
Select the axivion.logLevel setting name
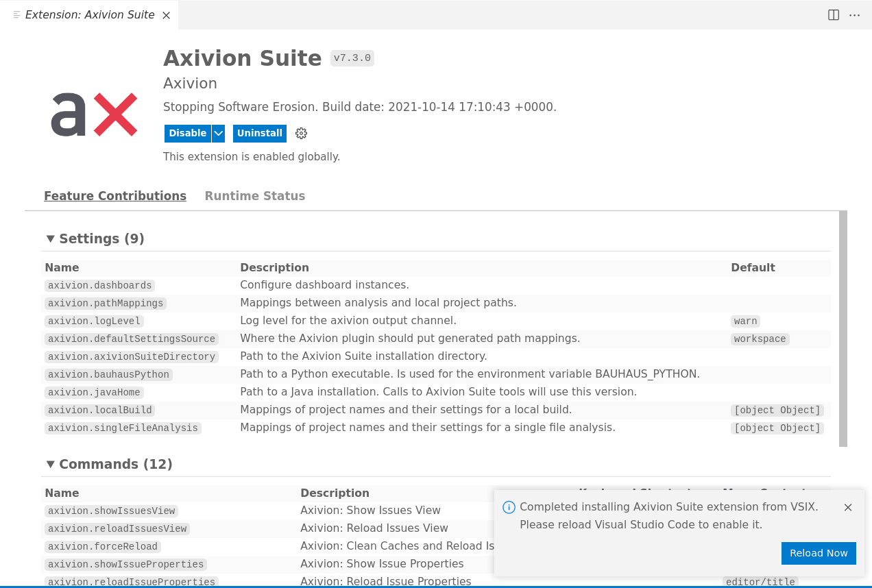(x=94, y=321)
